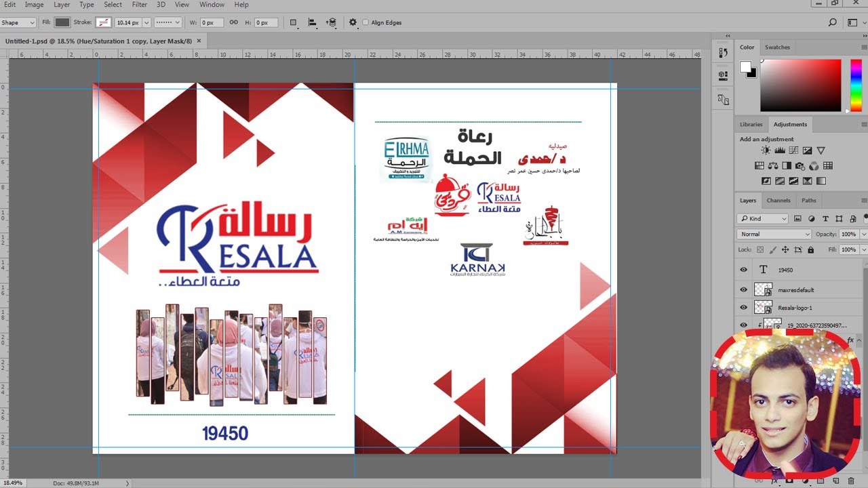Open the shape settings gear
The height and width of the screenshot is (488, 868).
point(353,22)
